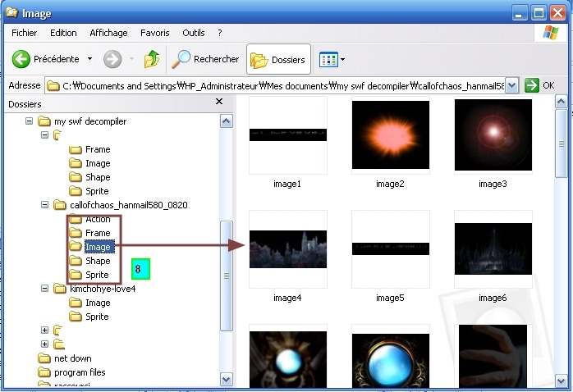The image size is (573, 392).
Task: Click the net down folder icon
Action: 44,358
